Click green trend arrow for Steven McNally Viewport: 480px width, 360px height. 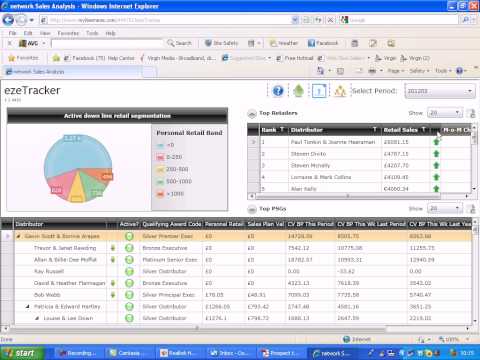[x=436, y=165]
